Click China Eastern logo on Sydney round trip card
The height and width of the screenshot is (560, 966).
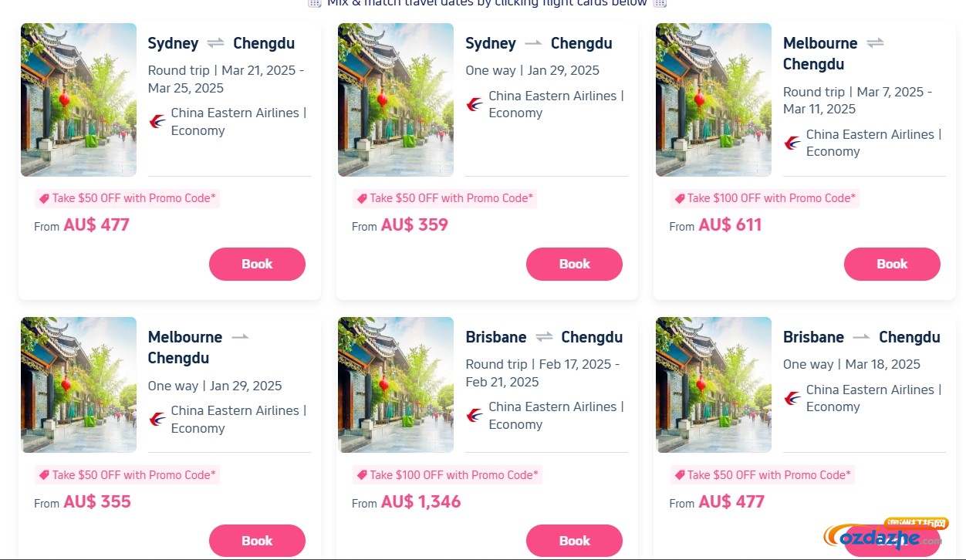157,121
